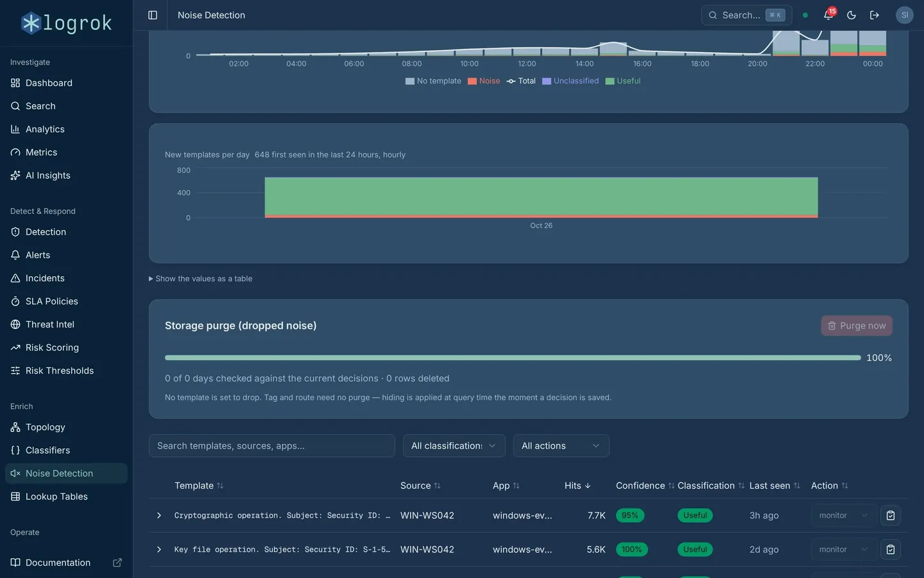Expand the Key file operation row
The image size is (924, 578).
coord(159,550)
